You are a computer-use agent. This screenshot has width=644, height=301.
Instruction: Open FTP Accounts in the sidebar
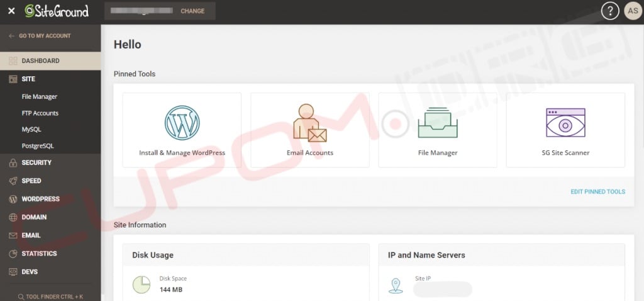40,113
